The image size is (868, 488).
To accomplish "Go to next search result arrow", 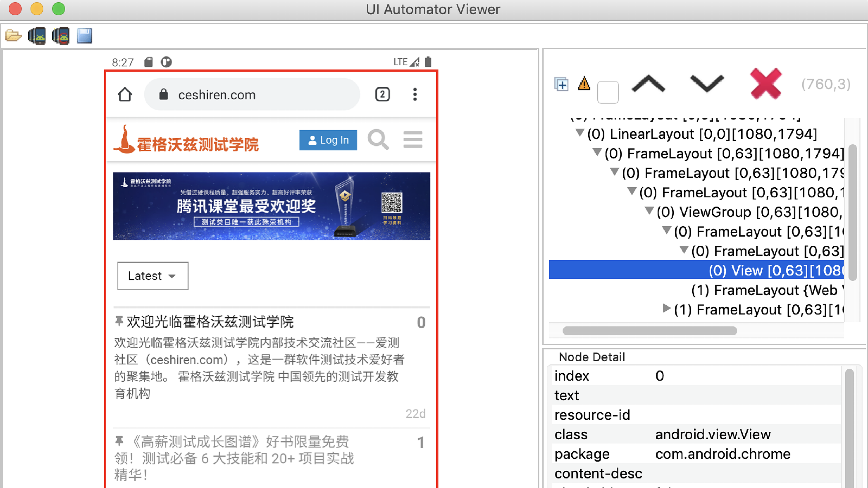I will tap(707, 84).
